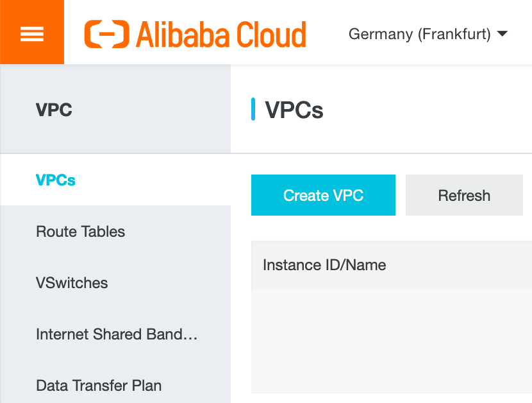
Task: Click the Create VPC button
Action: (x=323, y=195)
